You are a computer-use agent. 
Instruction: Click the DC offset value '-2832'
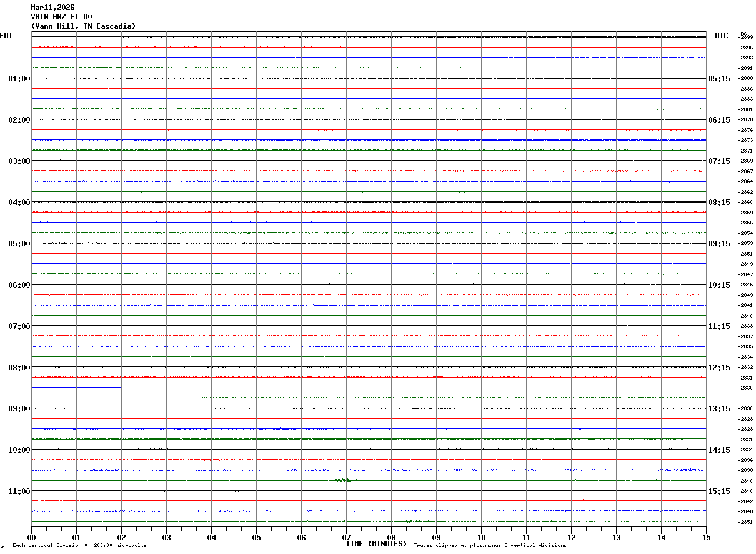746,368
